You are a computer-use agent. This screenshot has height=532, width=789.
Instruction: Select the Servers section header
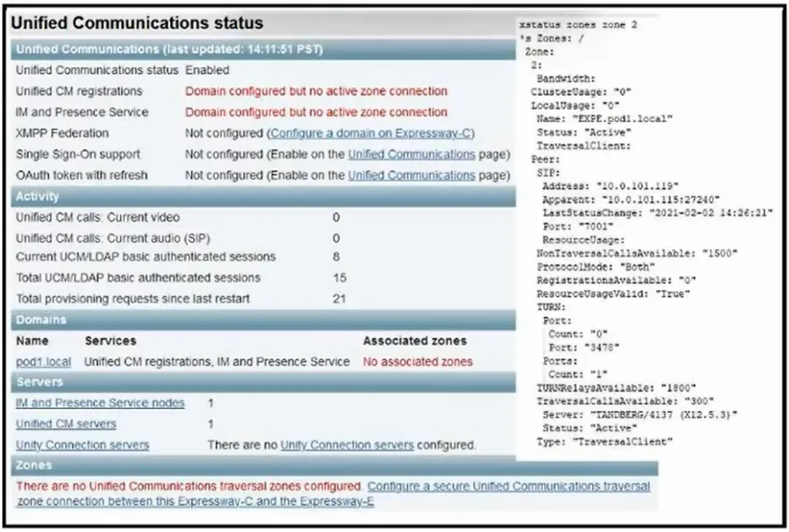pos(264,382)
